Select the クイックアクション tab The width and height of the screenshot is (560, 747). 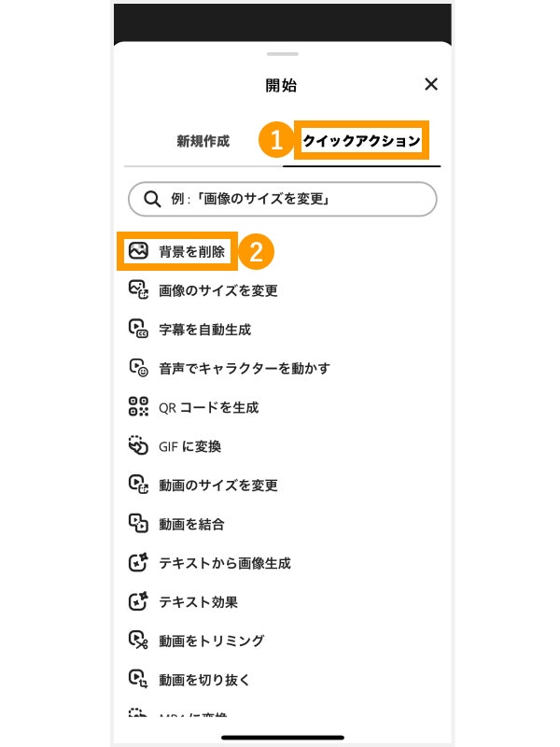(361, 142)
